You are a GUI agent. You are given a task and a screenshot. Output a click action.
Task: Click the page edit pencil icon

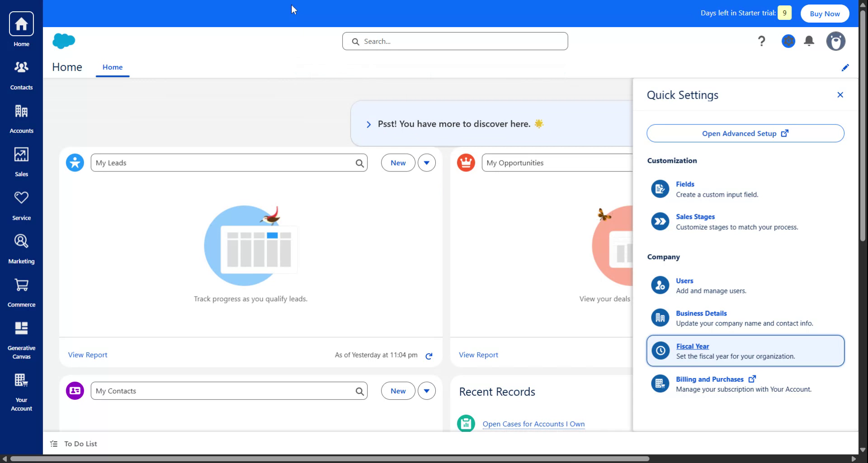point(845,67)
